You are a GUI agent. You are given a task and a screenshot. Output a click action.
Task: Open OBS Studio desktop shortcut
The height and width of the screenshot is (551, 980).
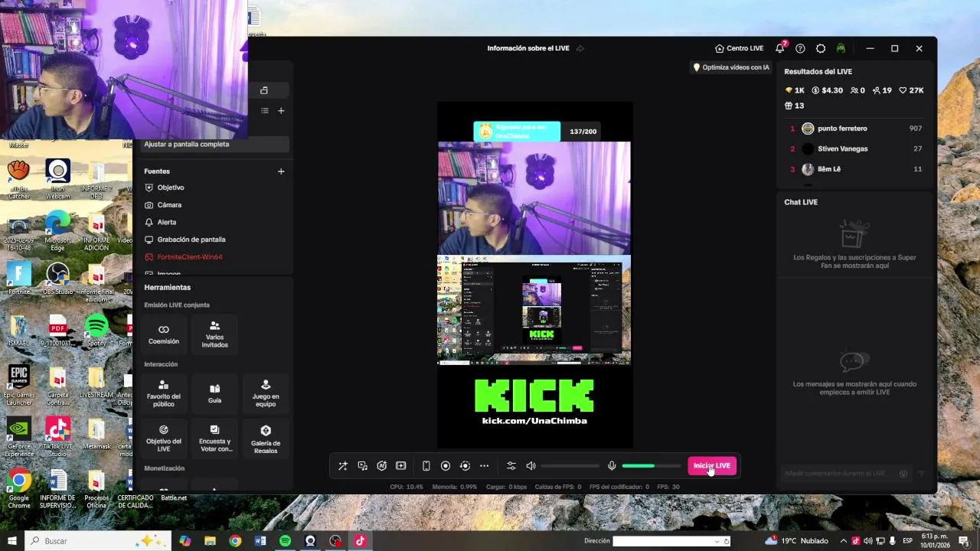(58, 279)
